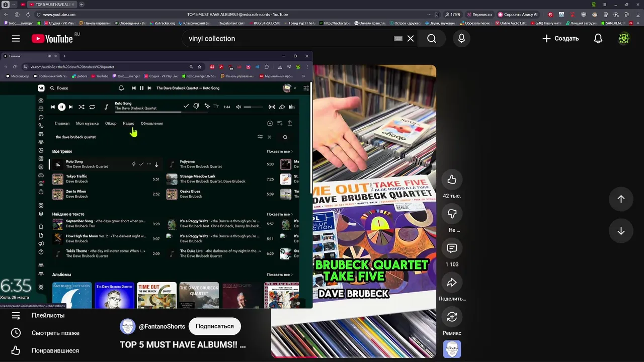This screenshot has width=644, height=362.
Task: Open Смотреть позже in YouTube sidebar
Action: [55, 333]
